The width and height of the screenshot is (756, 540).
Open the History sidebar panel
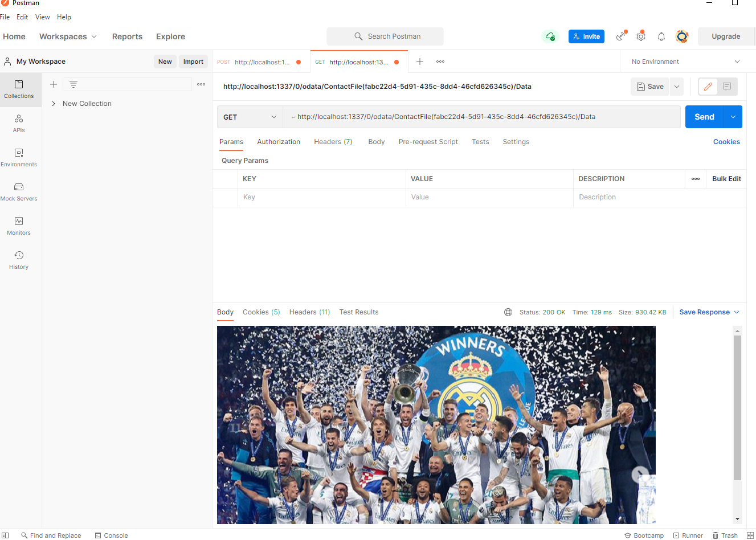pos(19,260)
